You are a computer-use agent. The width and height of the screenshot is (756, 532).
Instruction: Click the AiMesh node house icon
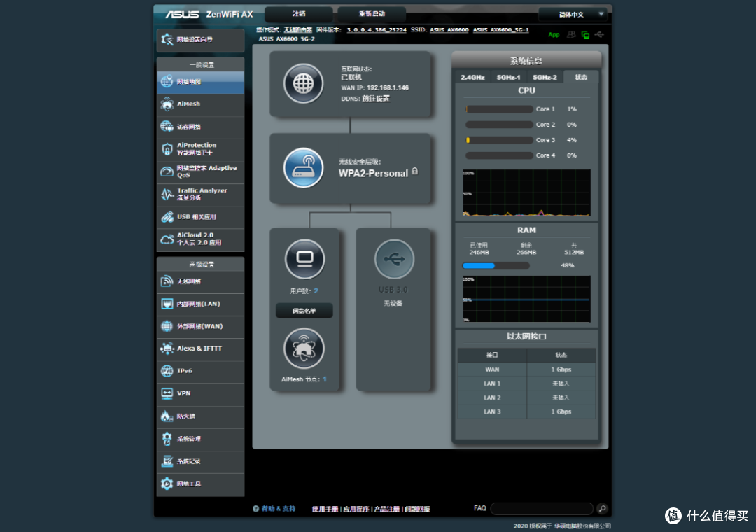[304, 348]
